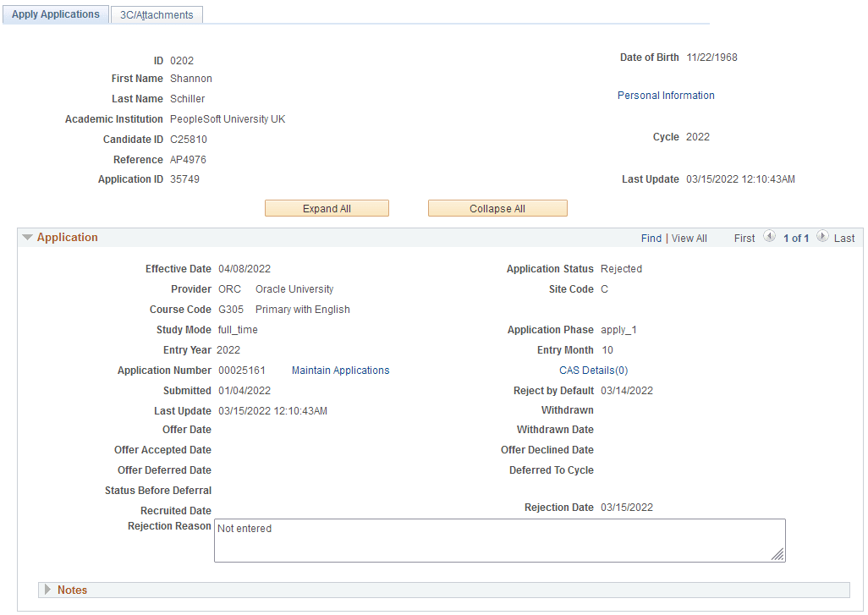
Task: Click the Provider name Oracle University
Action: pos(294,289)
